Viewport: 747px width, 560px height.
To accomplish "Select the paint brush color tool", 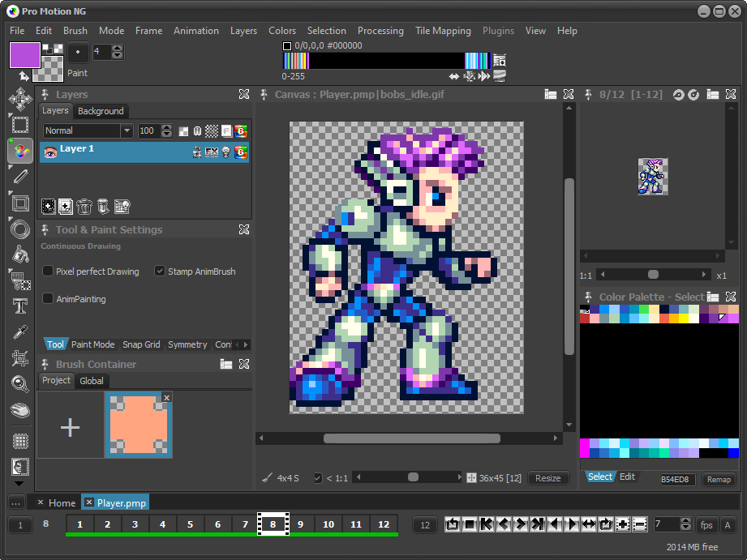I will coord(20,151).
